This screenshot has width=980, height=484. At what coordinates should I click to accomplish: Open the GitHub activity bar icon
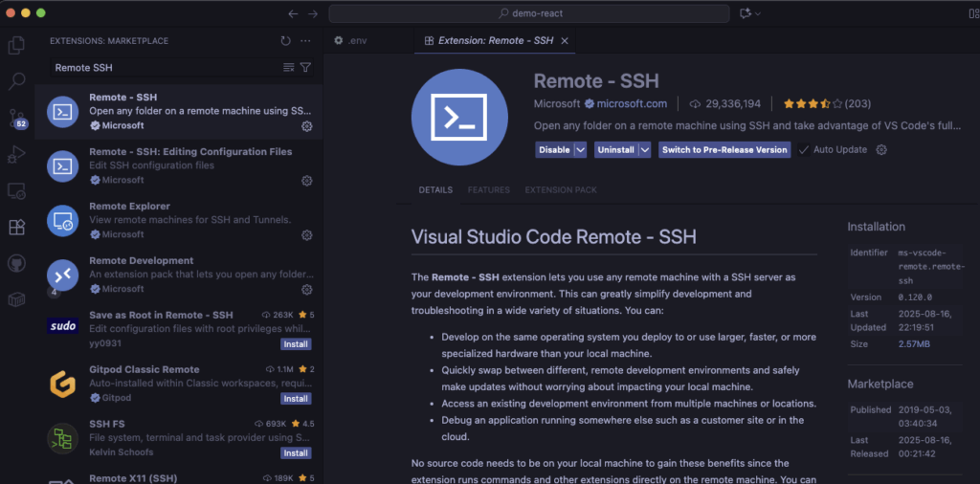16,263
